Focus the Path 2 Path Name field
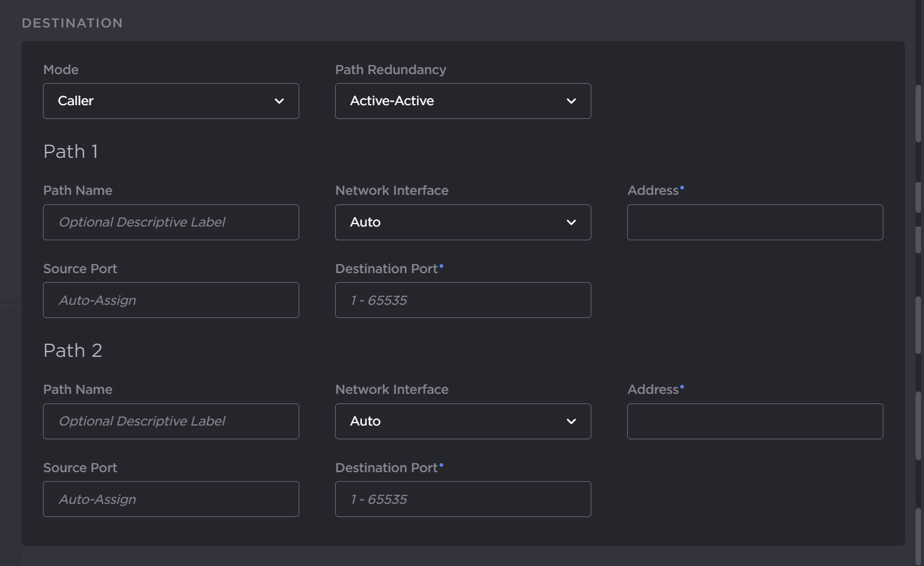This screenshot has width=924, height=566. 170,421
